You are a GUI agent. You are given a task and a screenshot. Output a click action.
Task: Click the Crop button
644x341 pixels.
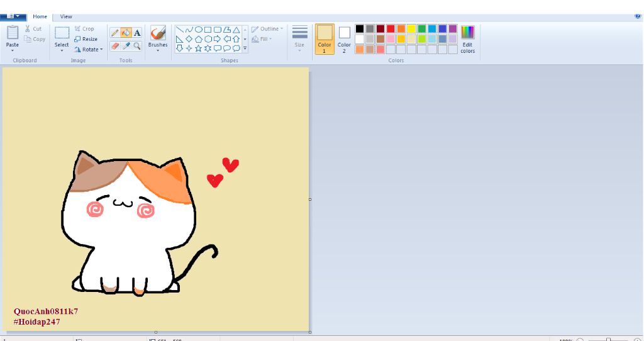[84, 29]
